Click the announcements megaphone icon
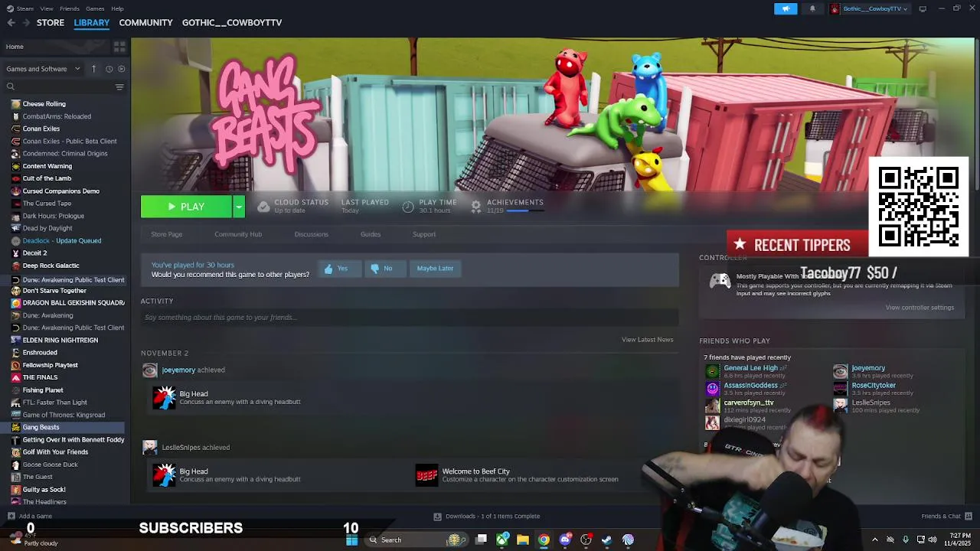 click(x=786, y=8)
